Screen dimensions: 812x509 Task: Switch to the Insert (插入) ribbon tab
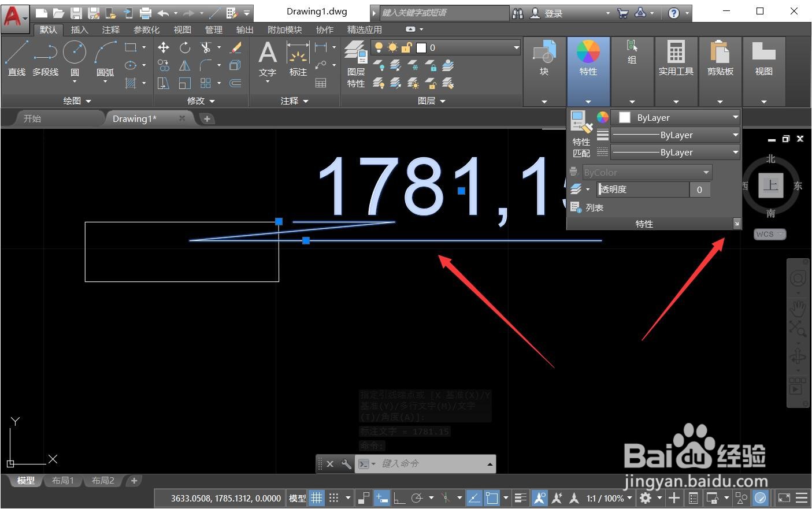coord(79,29)
